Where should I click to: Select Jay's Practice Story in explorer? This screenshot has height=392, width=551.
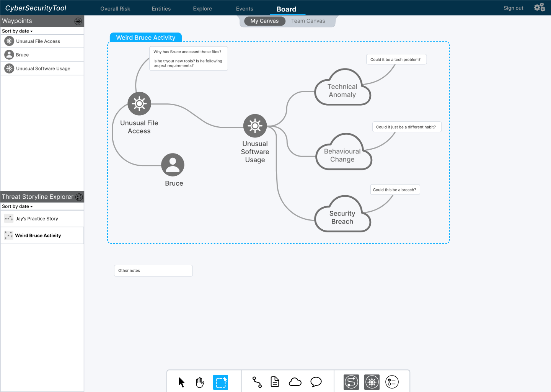click(x=37, y=219)
